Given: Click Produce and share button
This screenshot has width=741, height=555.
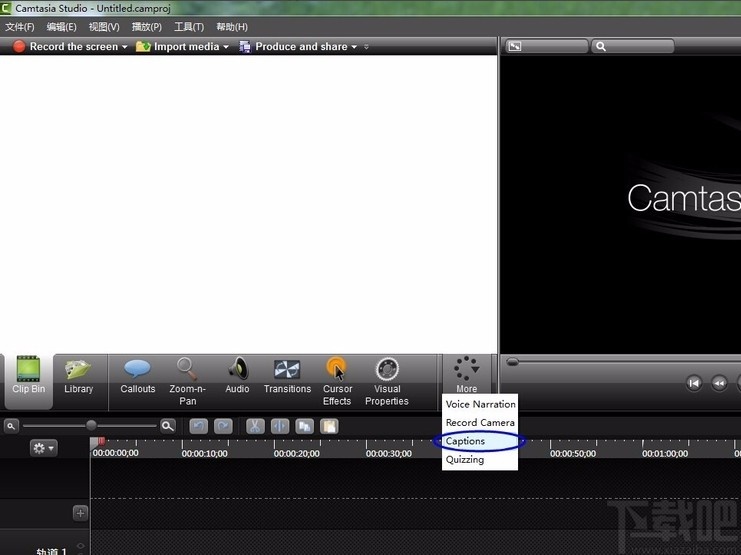Looking at the screenshot, I should tap(293, 46).
